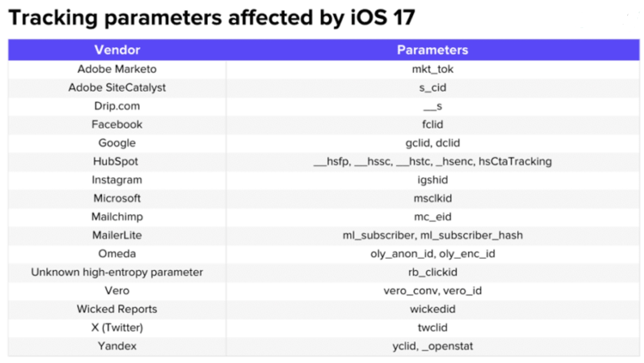
Task: Click the Drip.com vendor cell
Action: pyautogui.click(x=117, y=106)
